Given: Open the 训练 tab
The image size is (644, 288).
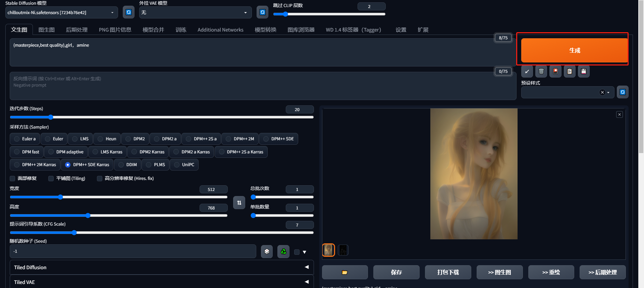Looking at the screenshot, I should coord(181,30).
